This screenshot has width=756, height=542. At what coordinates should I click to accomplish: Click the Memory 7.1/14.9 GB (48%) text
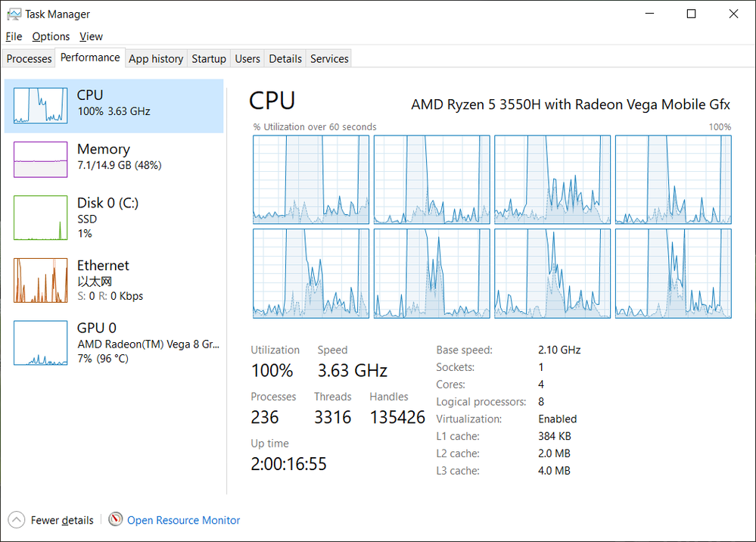tap(120, 165)
